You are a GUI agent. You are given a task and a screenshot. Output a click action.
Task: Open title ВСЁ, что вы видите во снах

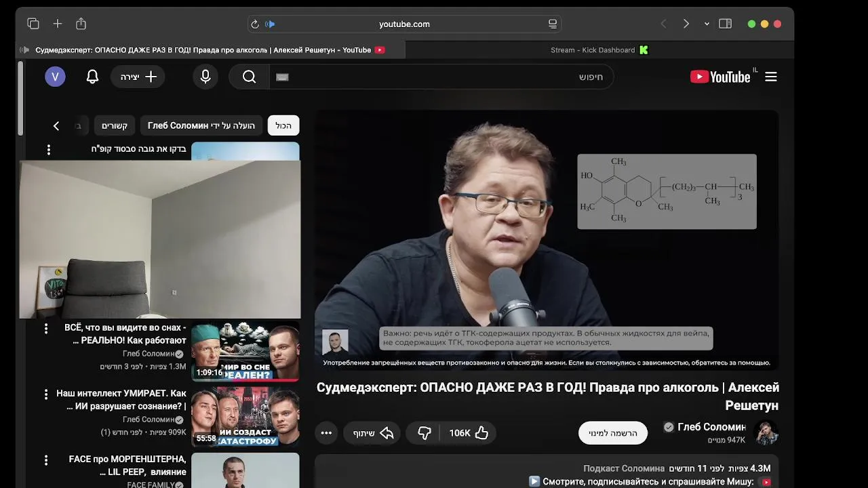coord(125,334)
